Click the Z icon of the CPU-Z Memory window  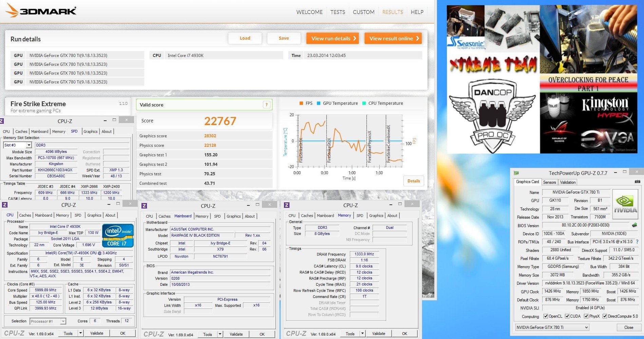287,205
